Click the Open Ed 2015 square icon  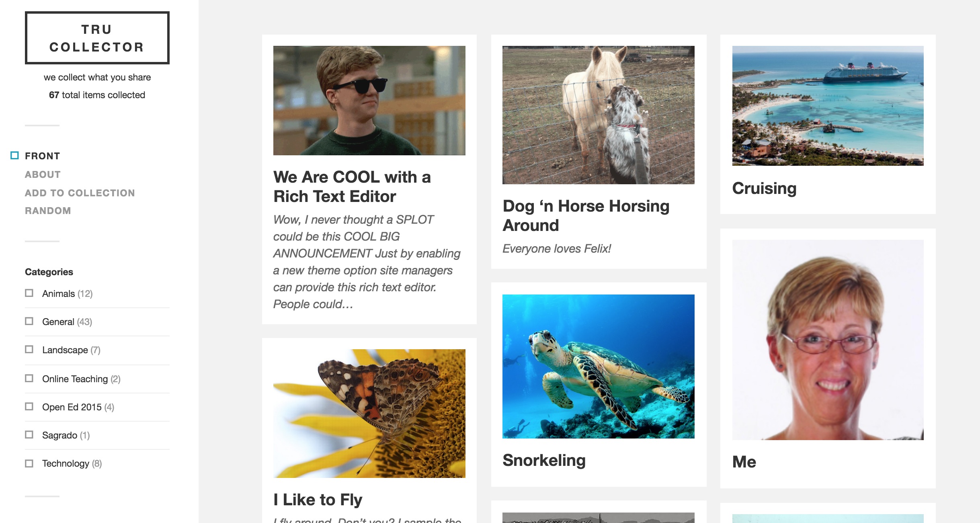click(29, 406)
